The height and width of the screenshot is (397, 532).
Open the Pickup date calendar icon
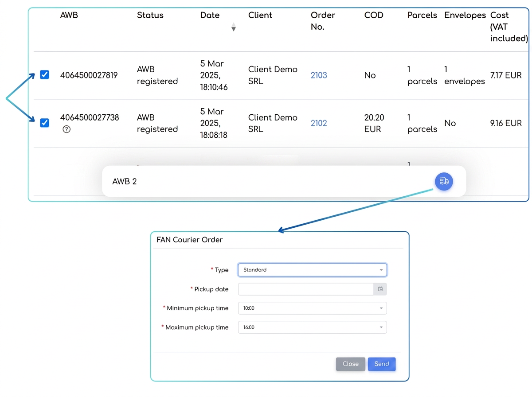(x=380, y=289)
